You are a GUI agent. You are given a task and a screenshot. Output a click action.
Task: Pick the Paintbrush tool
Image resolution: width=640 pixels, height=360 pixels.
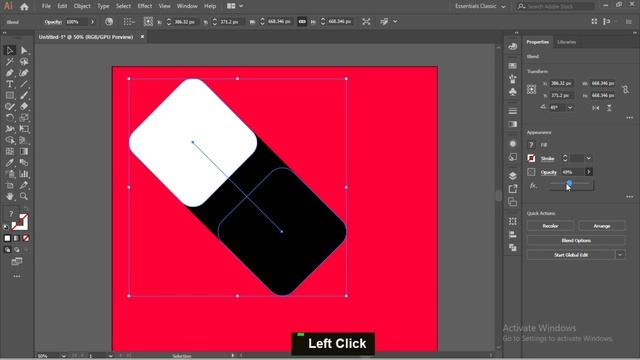(x=24, y=96)
